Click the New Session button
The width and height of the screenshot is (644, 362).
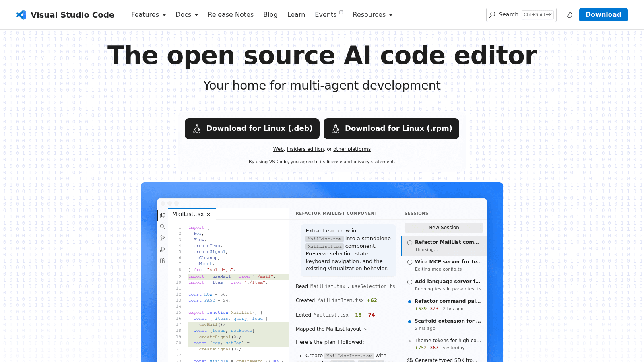pos(444,228)
